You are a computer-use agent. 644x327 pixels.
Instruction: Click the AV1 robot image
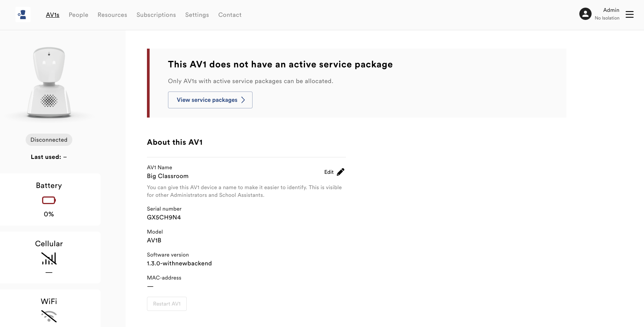point(49,82)
